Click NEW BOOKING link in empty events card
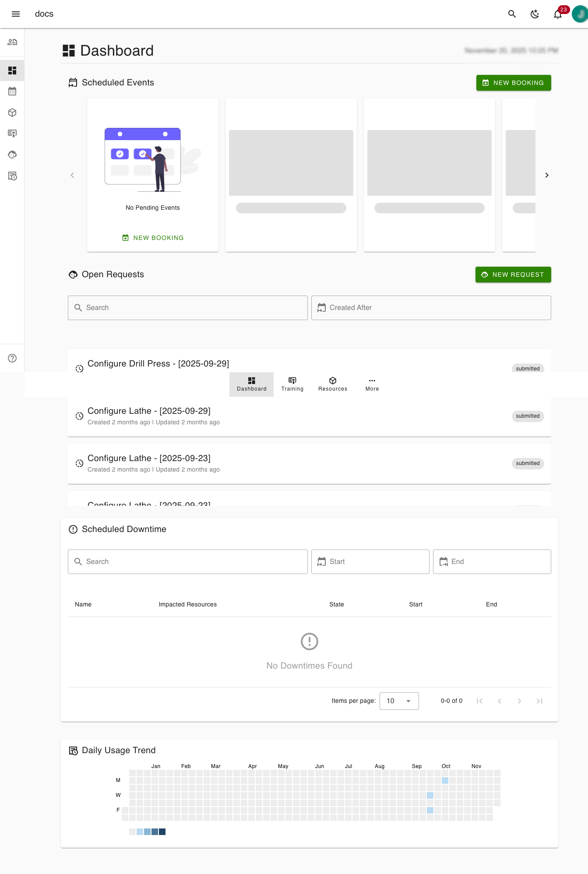Image resolution: width=588 pixels, height=874 pixels. [153, 238]
